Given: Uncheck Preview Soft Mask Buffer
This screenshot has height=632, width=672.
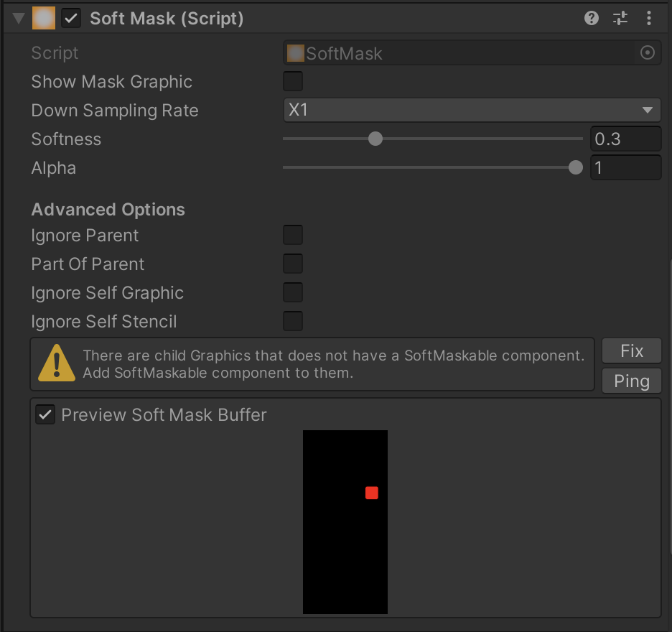Looking at the screenshot, I should (x=45, y=414).
